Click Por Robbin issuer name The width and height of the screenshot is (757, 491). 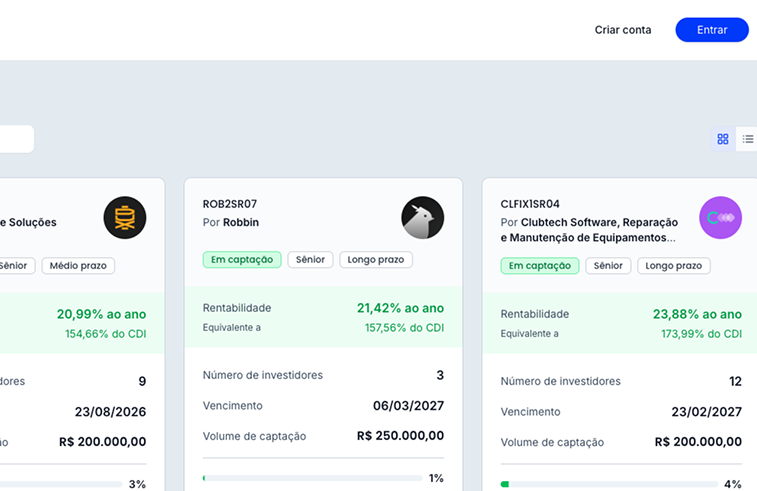(231, 223)
